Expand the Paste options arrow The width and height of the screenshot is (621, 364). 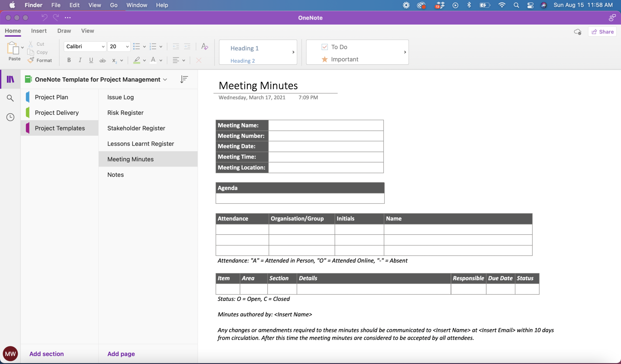point(22,48)
